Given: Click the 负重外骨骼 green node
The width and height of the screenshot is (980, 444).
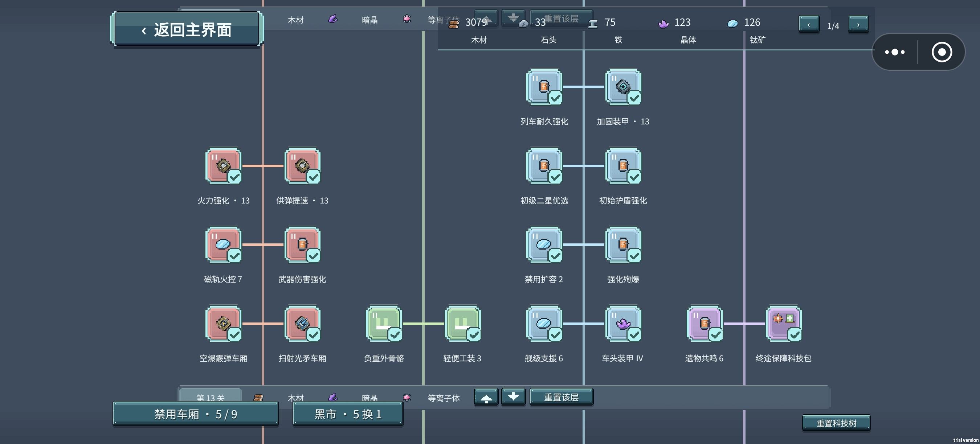Looking at the screenshot, I should (384, 324).
